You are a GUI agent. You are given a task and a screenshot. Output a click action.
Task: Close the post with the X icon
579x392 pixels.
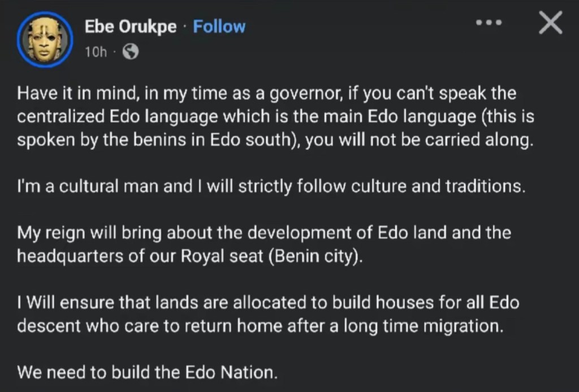click(x=550, y=24)
